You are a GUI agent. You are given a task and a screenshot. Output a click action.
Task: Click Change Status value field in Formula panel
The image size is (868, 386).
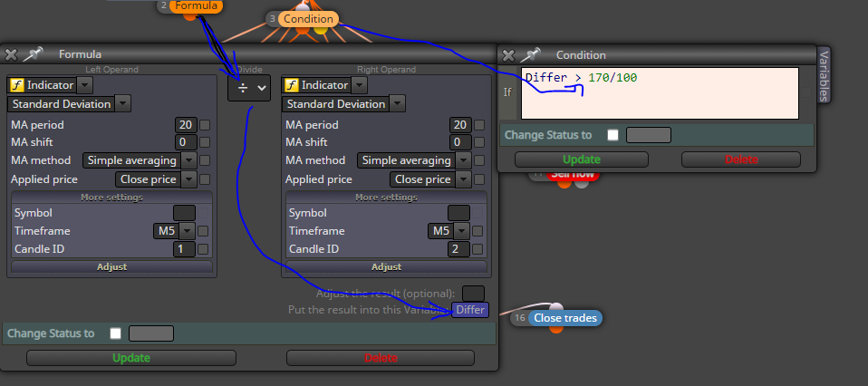pyautogui.click(x=151, y=333)
